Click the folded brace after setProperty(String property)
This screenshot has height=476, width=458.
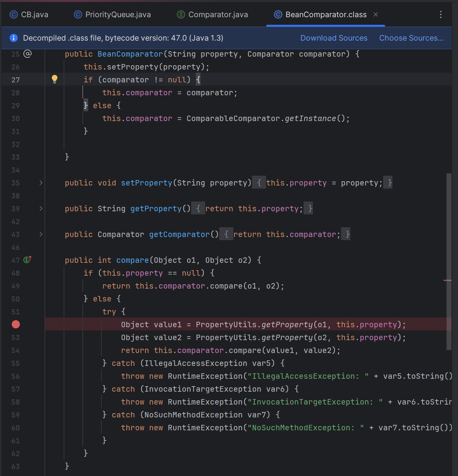point(259,183)
